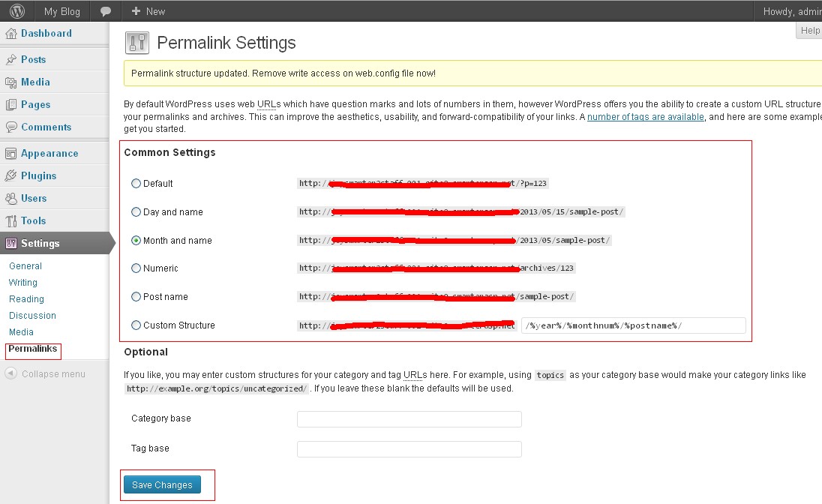Follow the 'number of tags are available' link
822x504 pixels.
pyautogui.click(x=645, y=117)
